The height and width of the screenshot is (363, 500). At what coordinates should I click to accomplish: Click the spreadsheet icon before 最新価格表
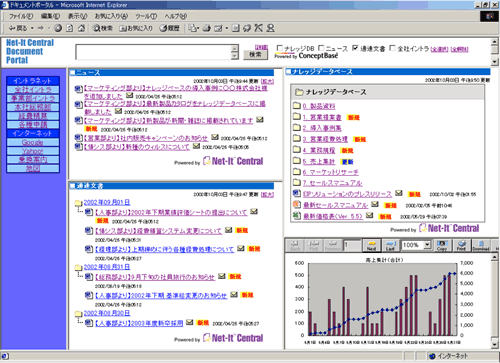click(x=297, y=215)
